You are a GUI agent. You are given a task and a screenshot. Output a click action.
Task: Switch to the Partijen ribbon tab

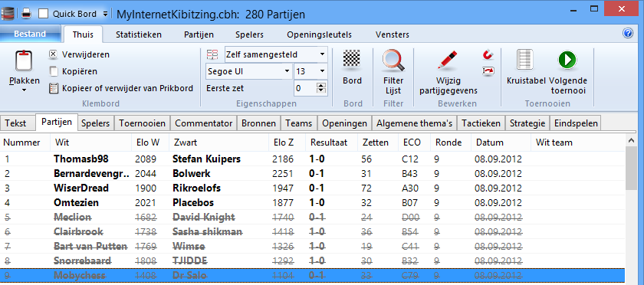click(199, 34)
